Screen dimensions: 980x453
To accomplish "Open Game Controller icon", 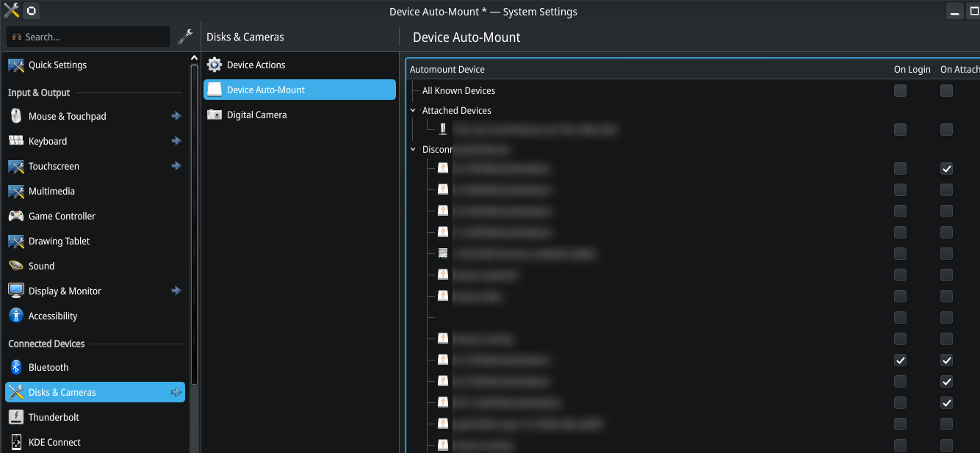I will 16,216.
